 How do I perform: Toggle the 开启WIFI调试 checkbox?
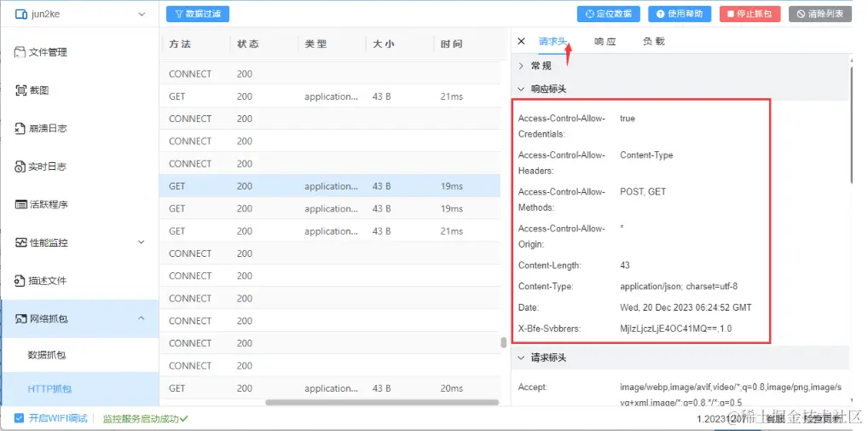tap(19, 417)
